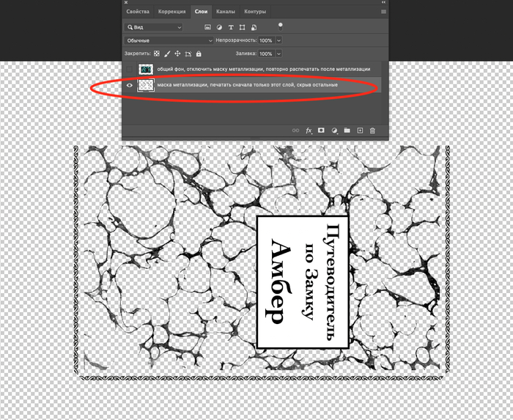
Task: Add a layer style via fx icon
Action: 309,130
